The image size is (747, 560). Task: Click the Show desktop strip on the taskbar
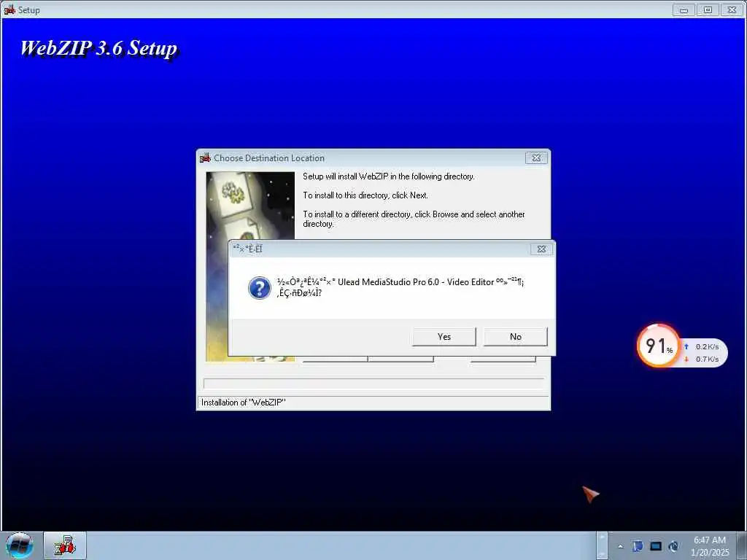coord(742,545)
